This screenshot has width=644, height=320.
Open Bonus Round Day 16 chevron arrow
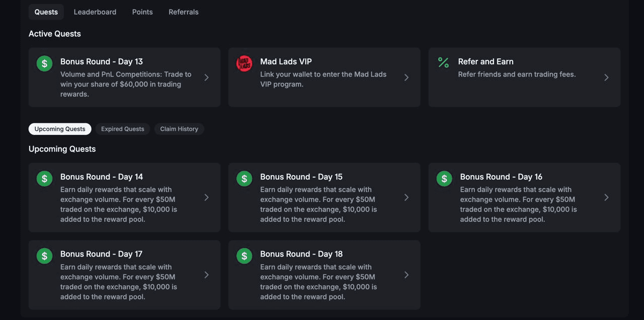point(606,197)
